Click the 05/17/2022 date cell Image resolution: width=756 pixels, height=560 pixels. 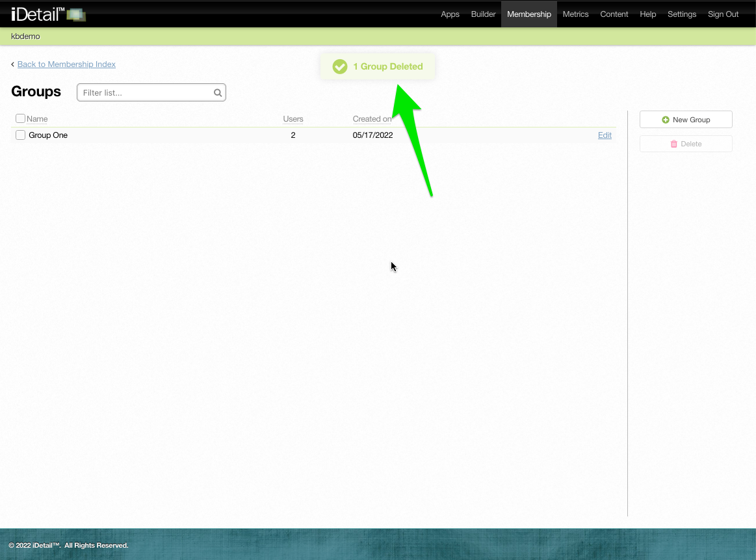point(372,135)
